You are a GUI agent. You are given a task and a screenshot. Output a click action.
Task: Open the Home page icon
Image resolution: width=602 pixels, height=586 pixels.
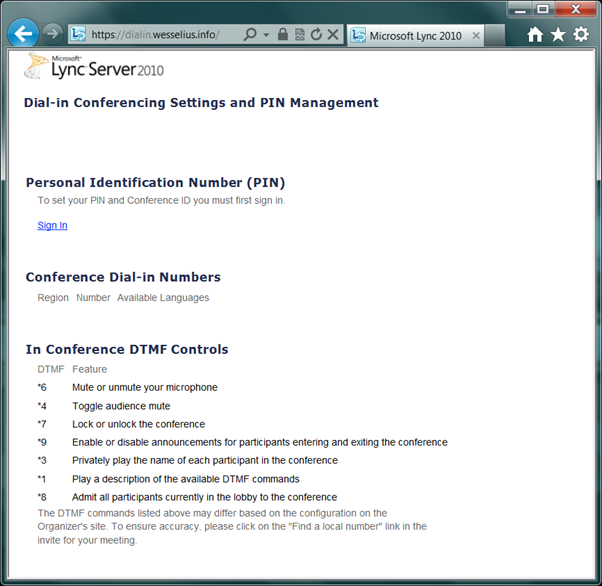pyautogui.click(x=535, y=35)
